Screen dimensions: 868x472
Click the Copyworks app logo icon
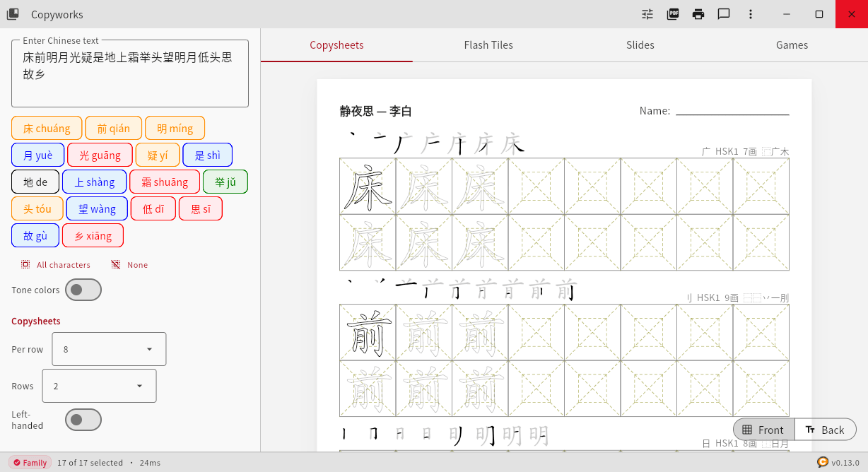[13, 13]
